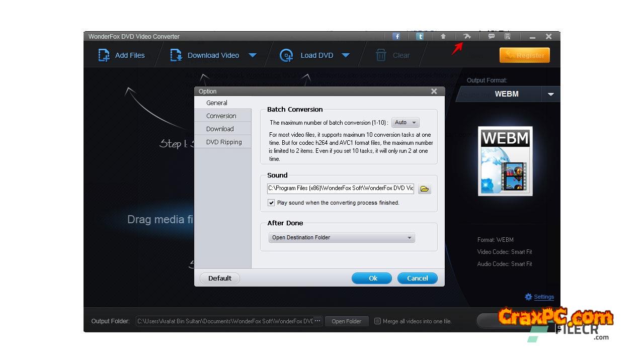Click the Video Codec: Smart Fit text

[x=505, y=252]
